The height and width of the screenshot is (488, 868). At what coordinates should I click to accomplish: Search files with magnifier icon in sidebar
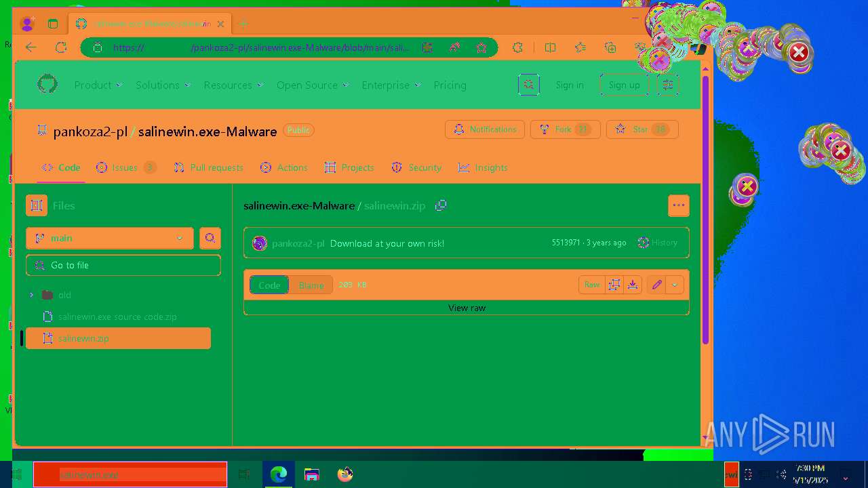point(210,238)
